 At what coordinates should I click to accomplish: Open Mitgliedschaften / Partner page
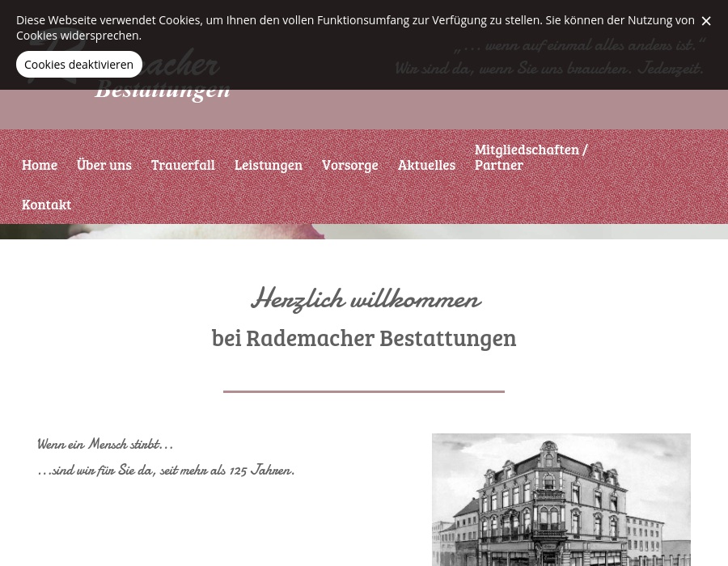[x=531, y=157]
